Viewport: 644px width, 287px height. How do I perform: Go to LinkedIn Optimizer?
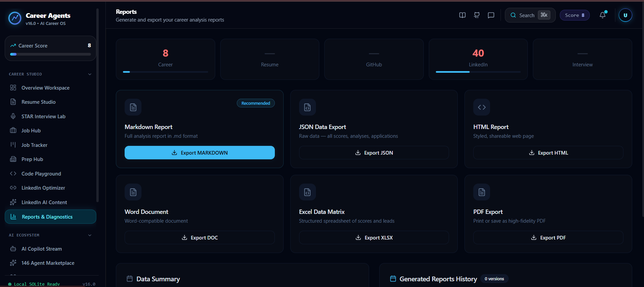pyautogui.click(x=51, y=188)
